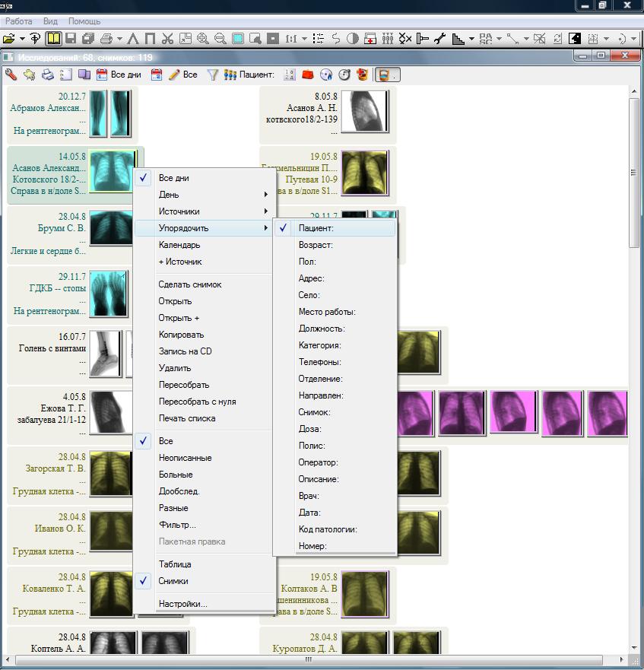
Task: Click the 'Все дни' button in the list toolbar
Action: [119, 75]
